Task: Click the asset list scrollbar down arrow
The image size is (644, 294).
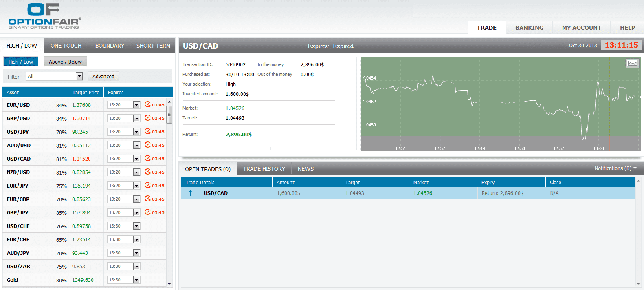Action: tap(169, 284)
